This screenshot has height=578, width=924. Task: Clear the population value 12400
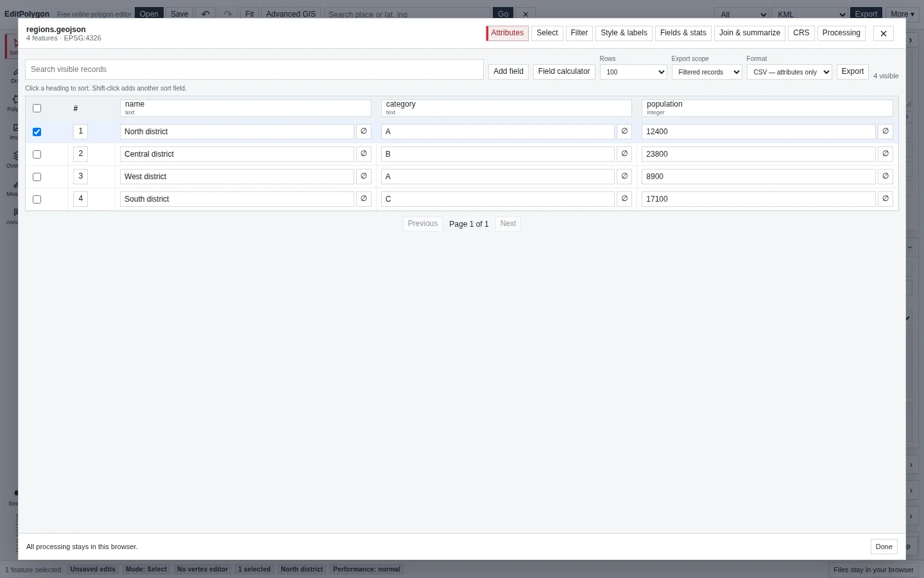point(886,132)
